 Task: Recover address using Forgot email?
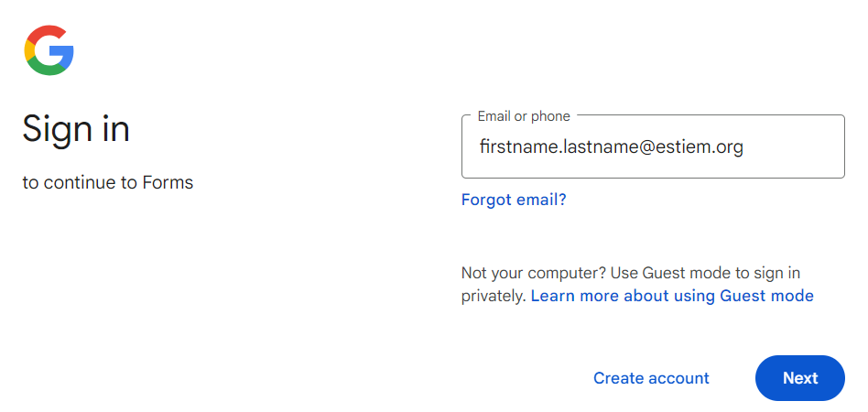[x=514, y=200]
